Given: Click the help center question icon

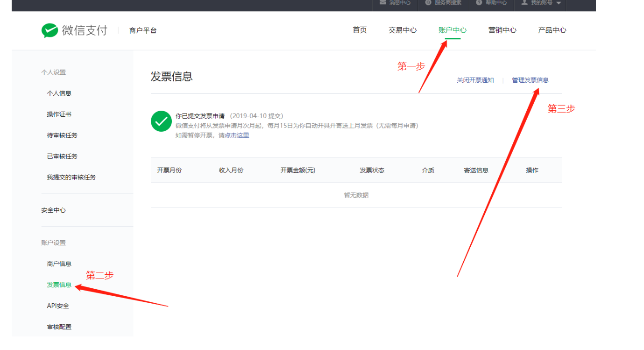Looking at the screenshot, I should click(479, 2).
